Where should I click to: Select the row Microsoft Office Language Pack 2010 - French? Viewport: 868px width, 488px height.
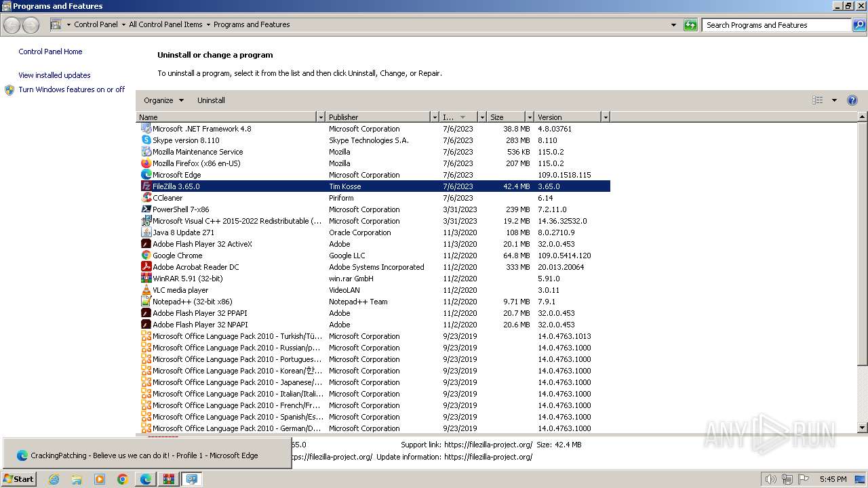[x=373, y=405]
